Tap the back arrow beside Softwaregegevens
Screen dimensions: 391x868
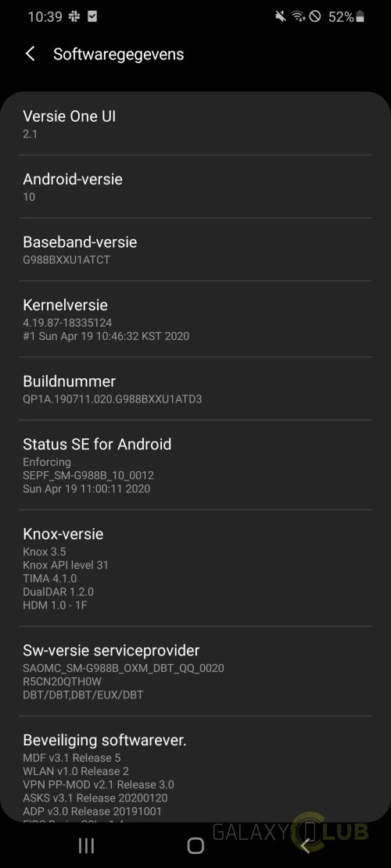coord(30,54)
